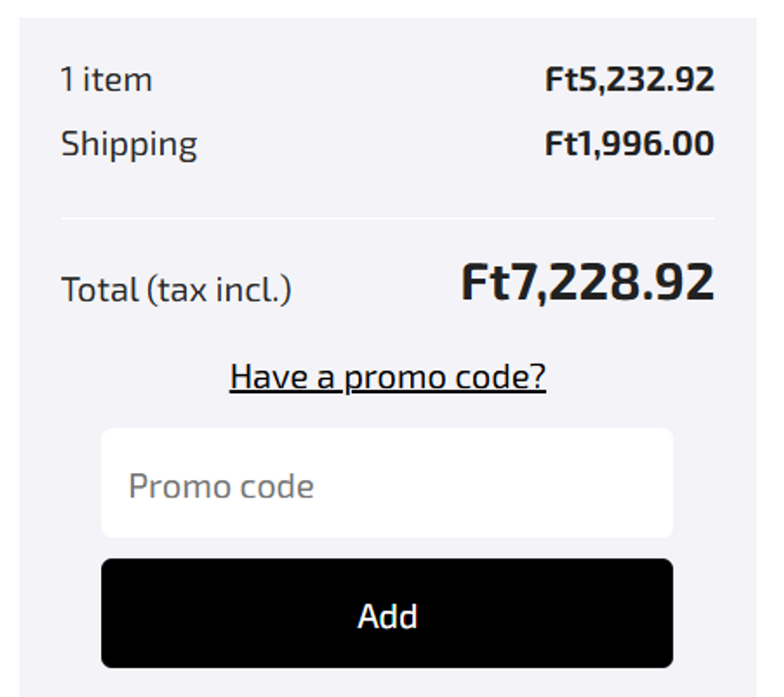784x697 pixels.
Task: Click the "Promo code" placeholder text
Action: 221,485
